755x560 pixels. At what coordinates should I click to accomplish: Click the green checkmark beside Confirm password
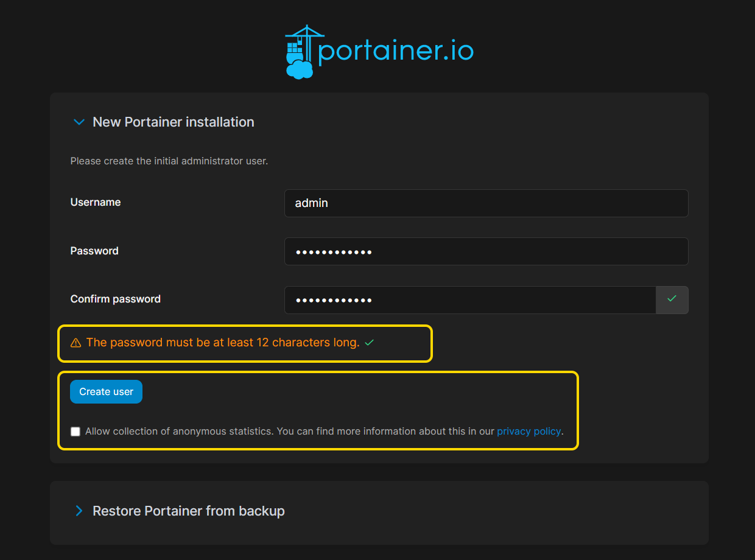click(x=672, y=299)
